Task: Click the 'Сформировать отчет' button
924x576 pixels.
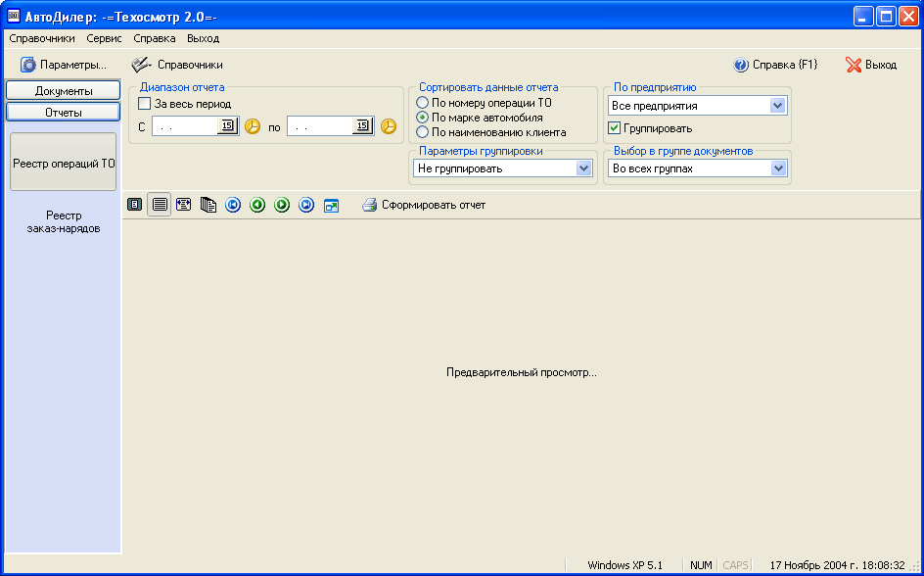Action: 424,205
